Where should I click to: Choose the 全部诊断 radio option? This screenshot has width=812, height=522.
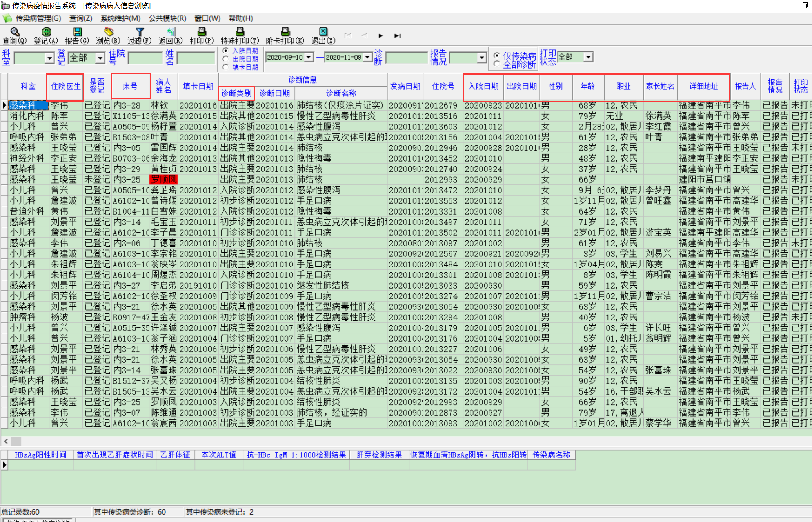tap(497, 64)
